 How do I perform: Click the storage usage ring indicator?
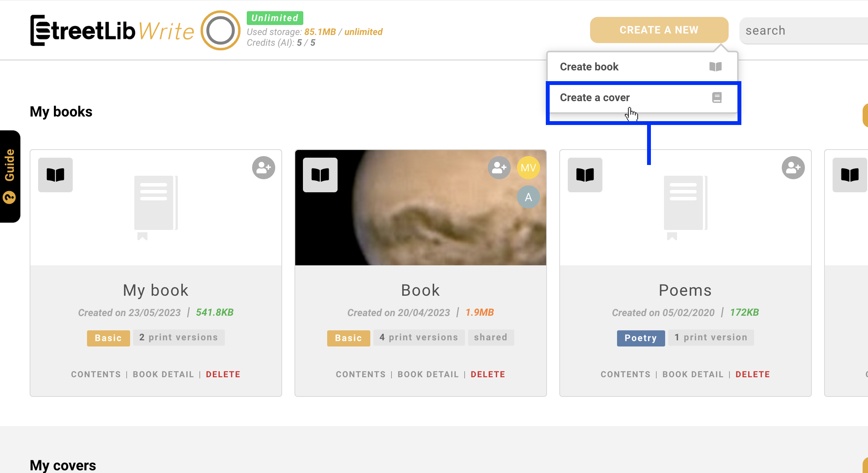220,30
